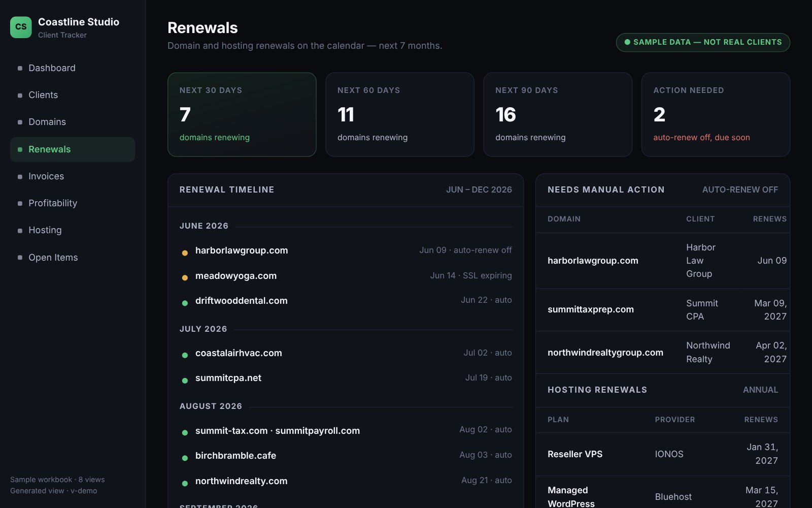The image size is (812, 508).
Task: Go to the Clients page
Action: 73,95
